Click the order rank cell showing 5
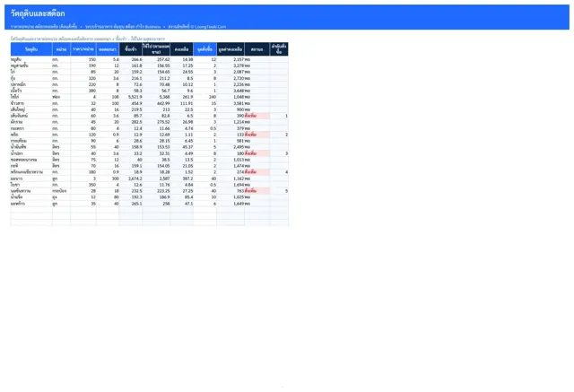Image resolution: width=574 pixels, height=392 pixels. [x=279, y=191]
